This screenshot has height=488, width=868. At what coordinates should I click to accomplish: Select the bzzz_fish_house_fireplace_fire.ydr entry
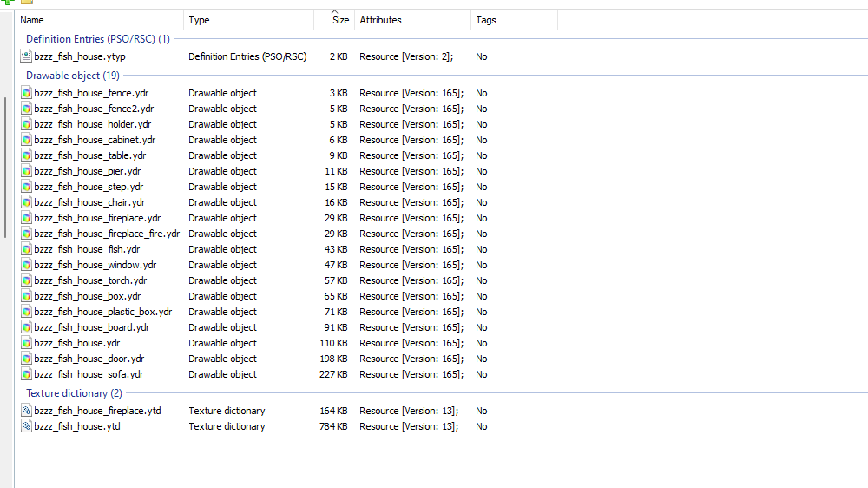254,234
